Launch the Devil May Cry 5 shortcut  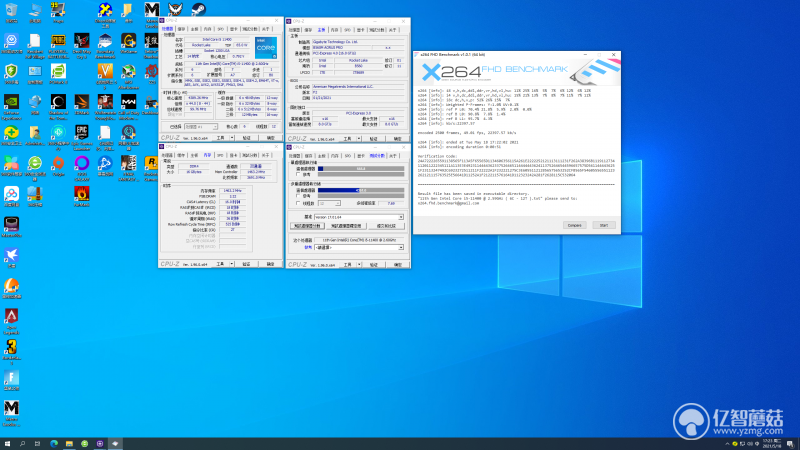82,46
